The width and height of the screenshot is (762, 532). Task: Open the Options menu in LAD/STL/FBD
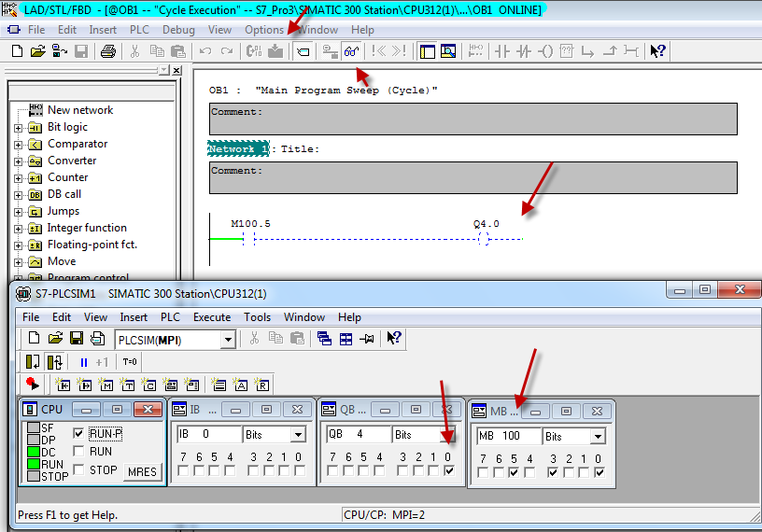coord(264,30)
